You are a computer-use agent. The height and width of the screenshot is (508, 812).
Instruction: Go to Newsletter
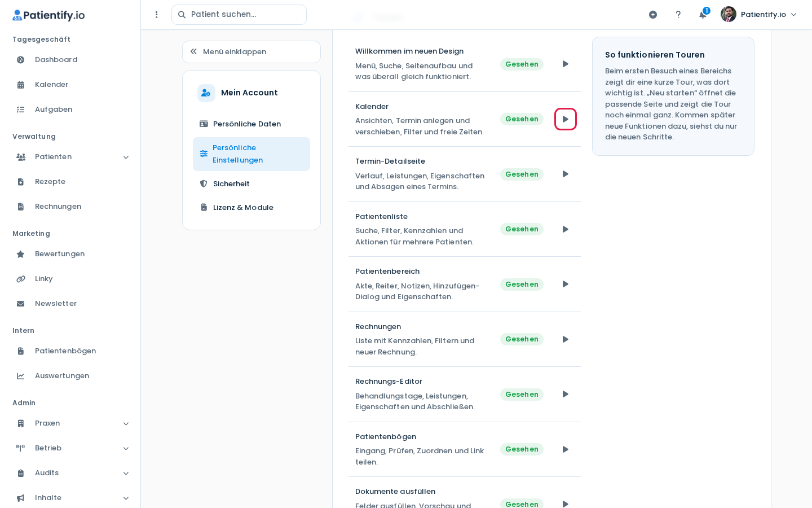70,304
